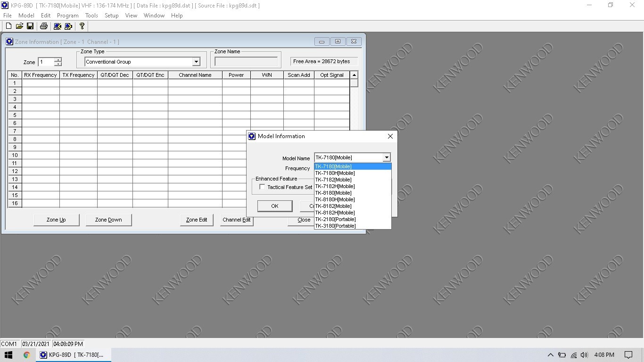This screenshot has height=362, width=644.
Task: Open the Zone Type dropdown
Action: (196, 62)
